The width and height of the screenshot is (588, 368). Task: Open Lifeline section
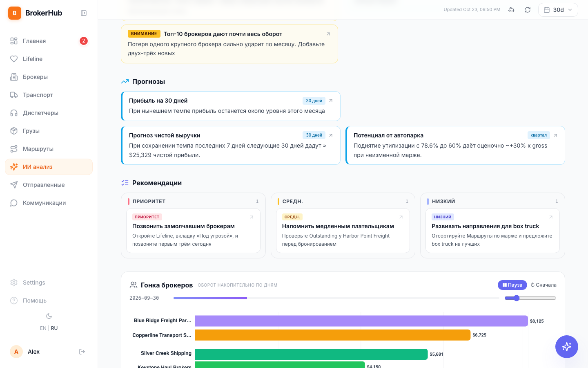(49, 59)
